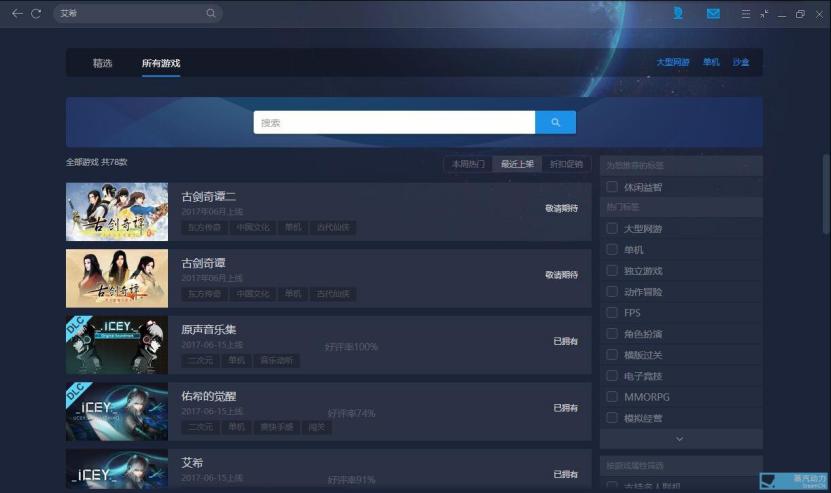Check the MMORPG checkbox

coord(612,397)
